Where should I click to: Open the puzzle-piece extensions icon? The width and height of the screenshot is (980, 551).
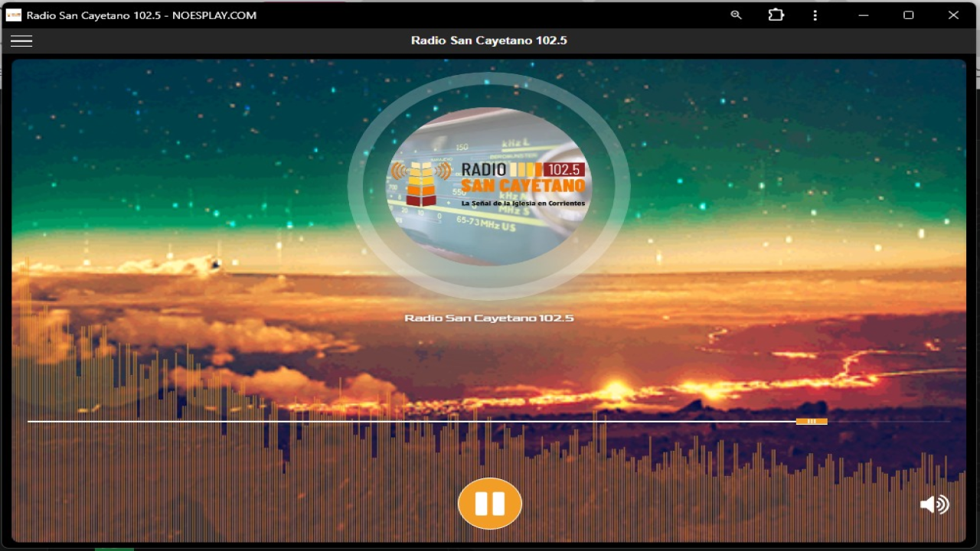[776, 15]
